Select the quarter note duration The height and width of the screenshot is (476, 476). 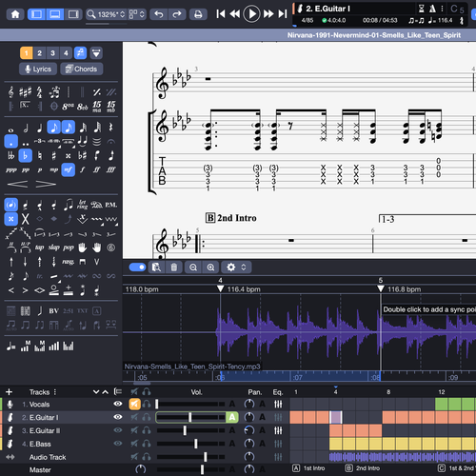click(x=39, y=128)
